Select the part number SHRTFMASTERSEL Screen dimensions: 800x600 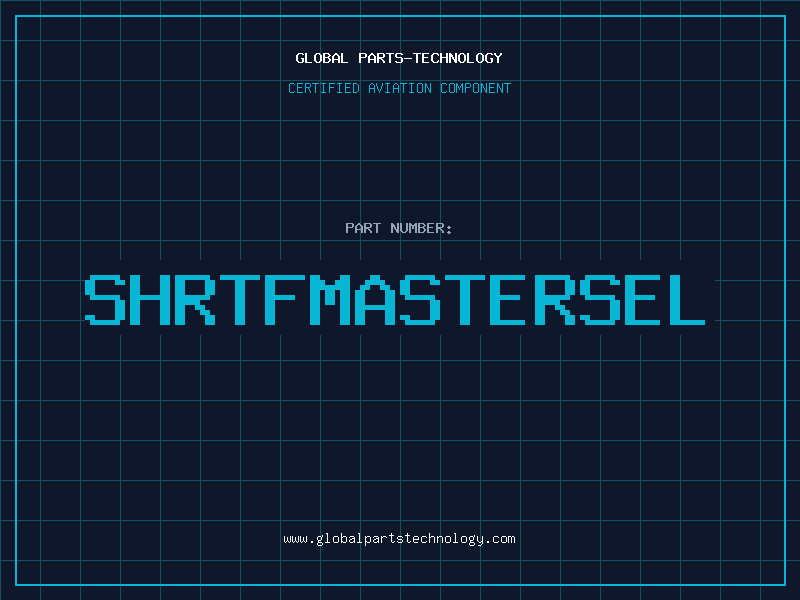(x=395, y=300)
